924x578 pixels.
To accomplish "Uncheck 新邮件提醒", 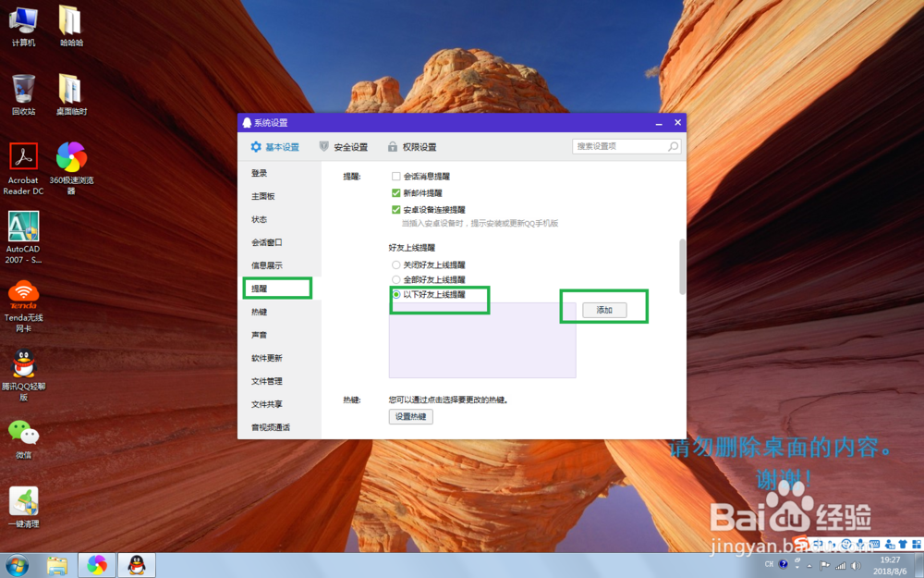I will 396,194.
